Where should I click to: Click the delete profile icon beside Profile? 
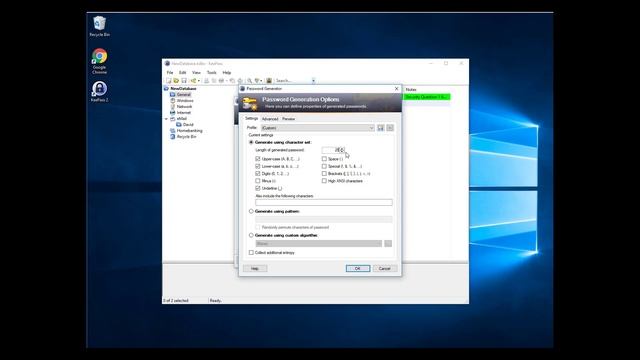390,128
